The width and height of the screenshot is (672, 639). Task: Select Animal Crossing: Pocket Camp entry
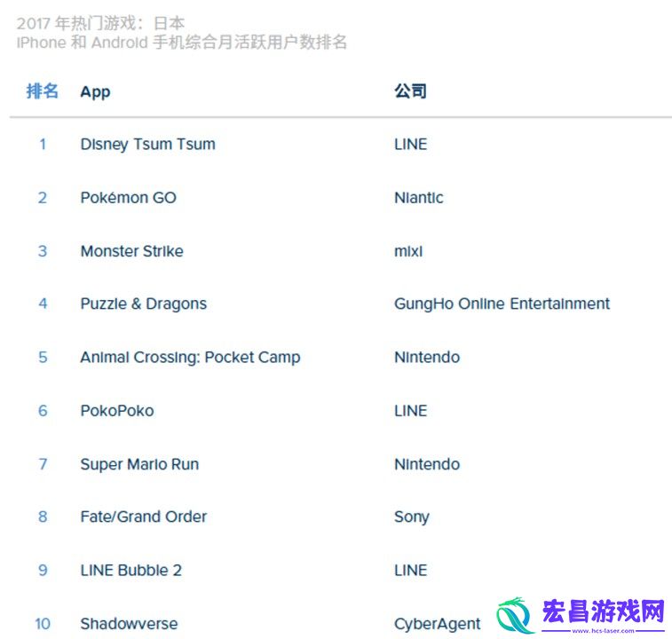190,358
